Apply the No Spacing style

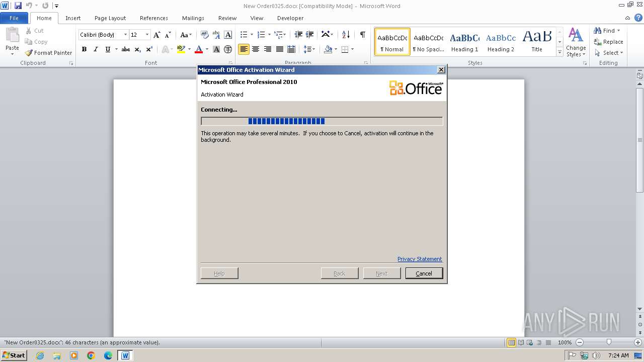[428, 42]
